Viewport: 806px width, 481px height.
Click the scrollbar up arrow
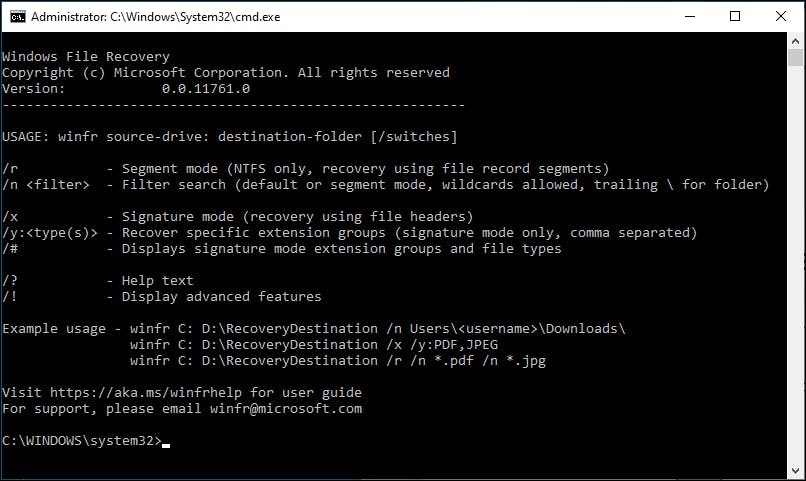795,41
